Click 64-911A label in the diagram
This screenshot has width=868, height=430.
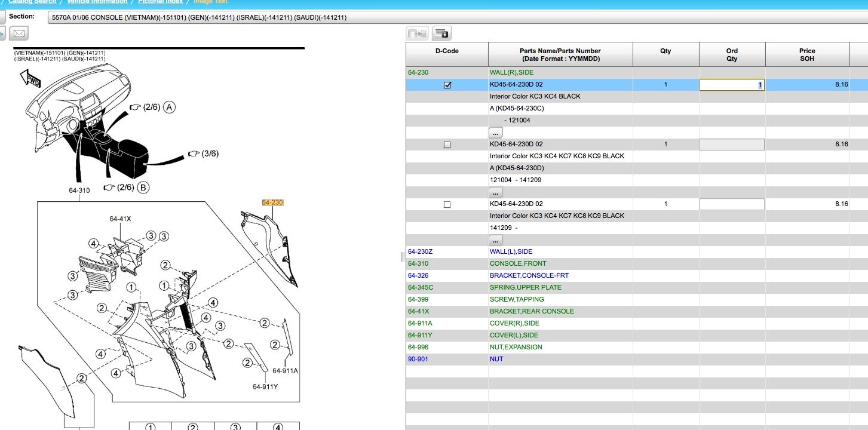pyautogui.click(x=285, y=371)
